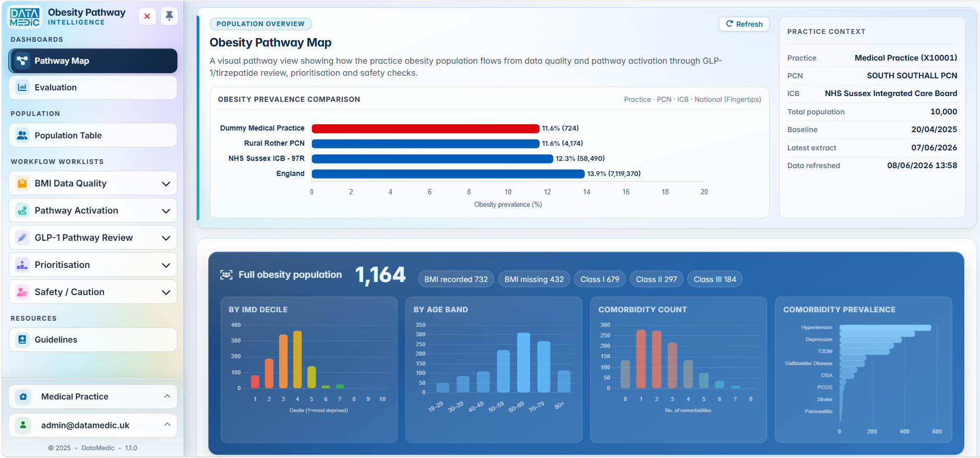Click the Population Table people icon
This screenshot has width=980, height=458.
[x=22, y=135]
